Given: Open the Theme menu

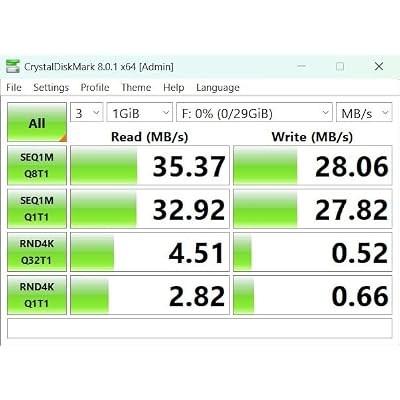Looking at the screenshot, I should (x=136, y=88).
